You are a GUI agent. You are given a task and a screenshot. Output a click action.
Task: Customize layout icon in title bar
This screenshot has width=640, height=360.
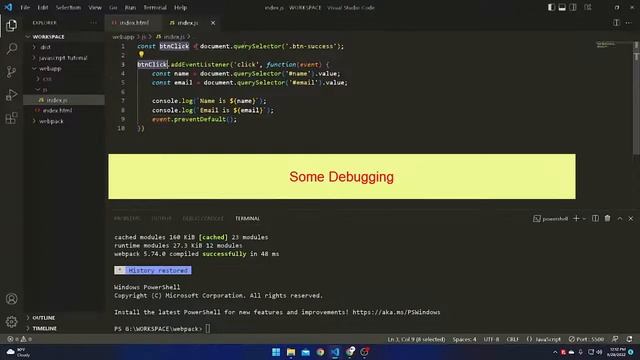point(588,7)
